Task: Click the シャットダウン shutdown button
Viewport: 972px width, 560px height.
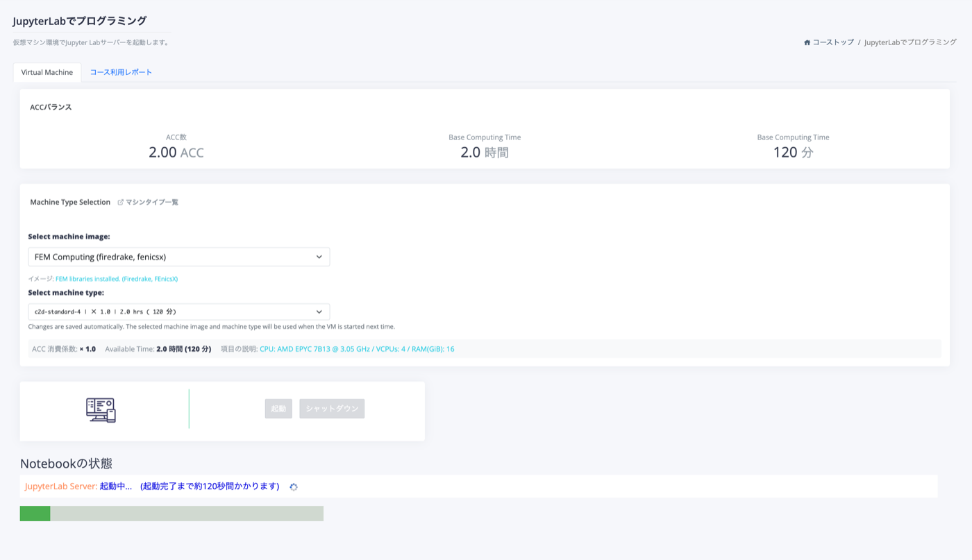Action: 332,409
